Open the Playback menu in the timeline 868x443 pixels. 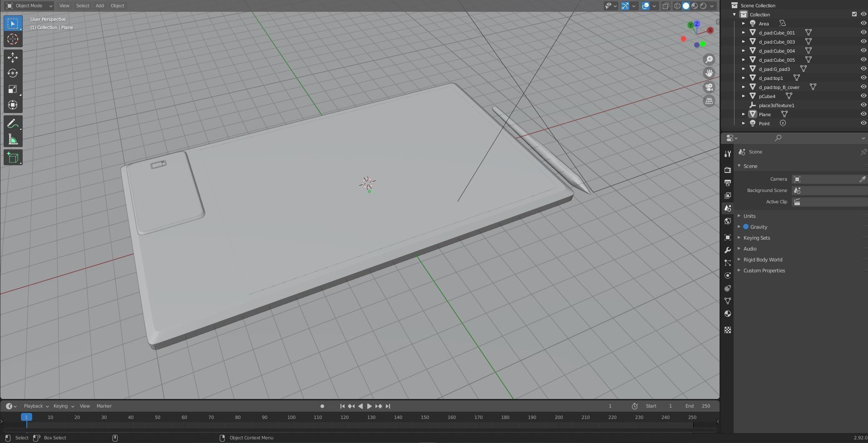pyautogui.click(x=34, y=406)
